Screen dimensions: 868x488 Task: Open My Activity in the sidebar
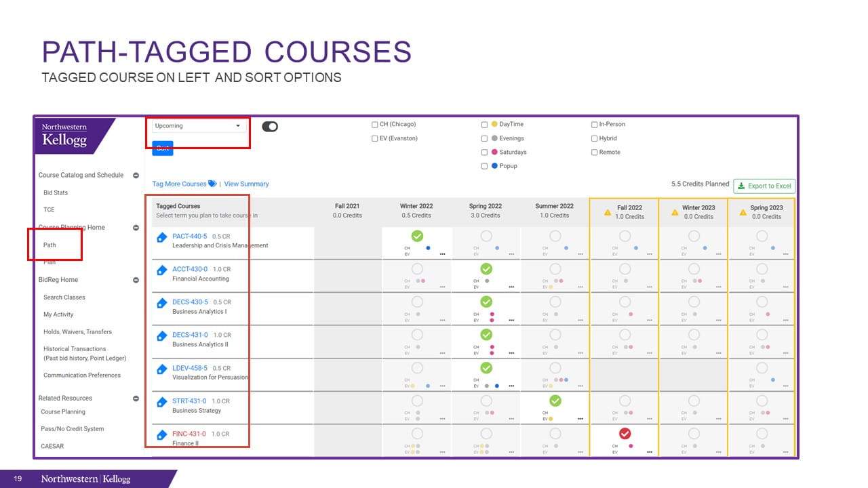coord(58,314)
